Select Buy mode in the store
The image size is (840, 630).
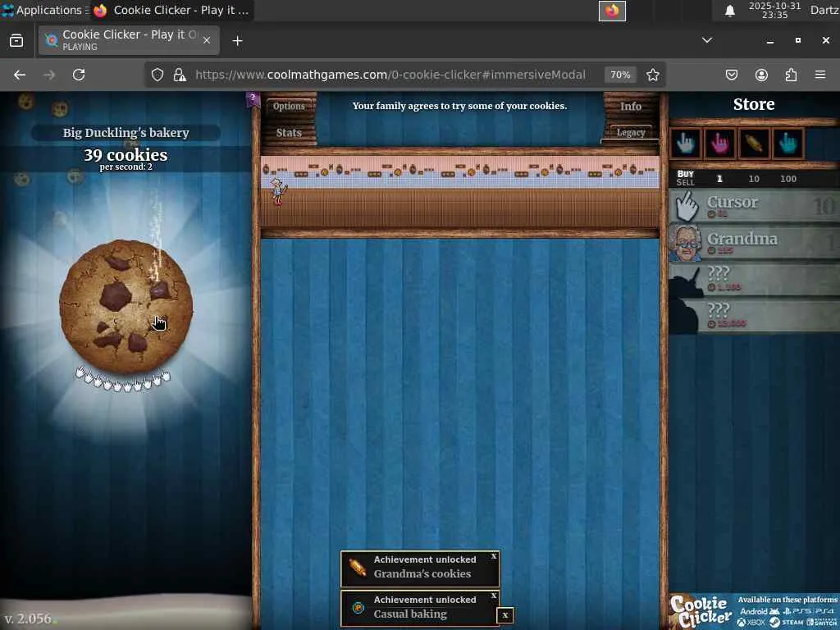[x=685, y=174]
